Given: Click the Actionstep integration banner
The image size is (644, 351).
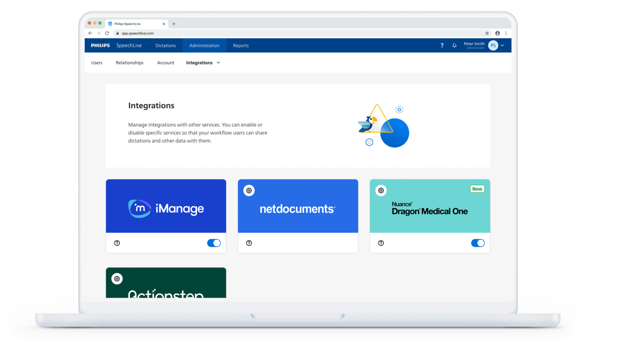Looking at the screenshot, I should tap(166, 283).
